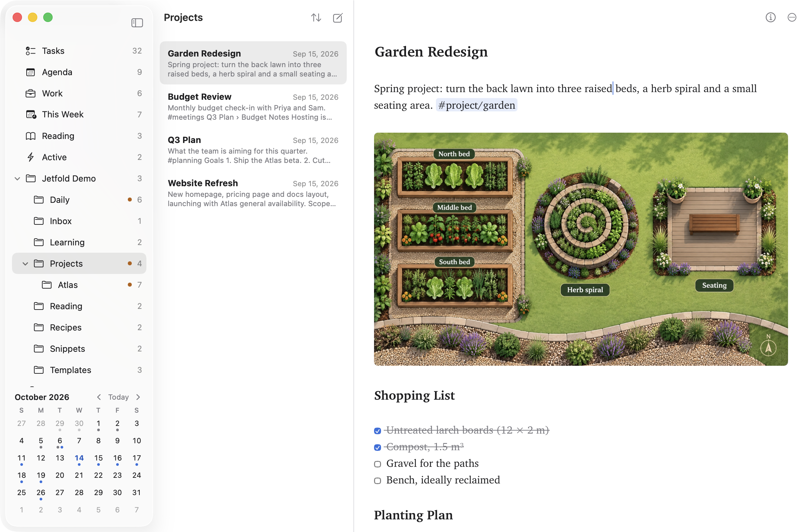The image size is (808, 532).
Task: Open the note info icon
Action: tap(770, 17)
